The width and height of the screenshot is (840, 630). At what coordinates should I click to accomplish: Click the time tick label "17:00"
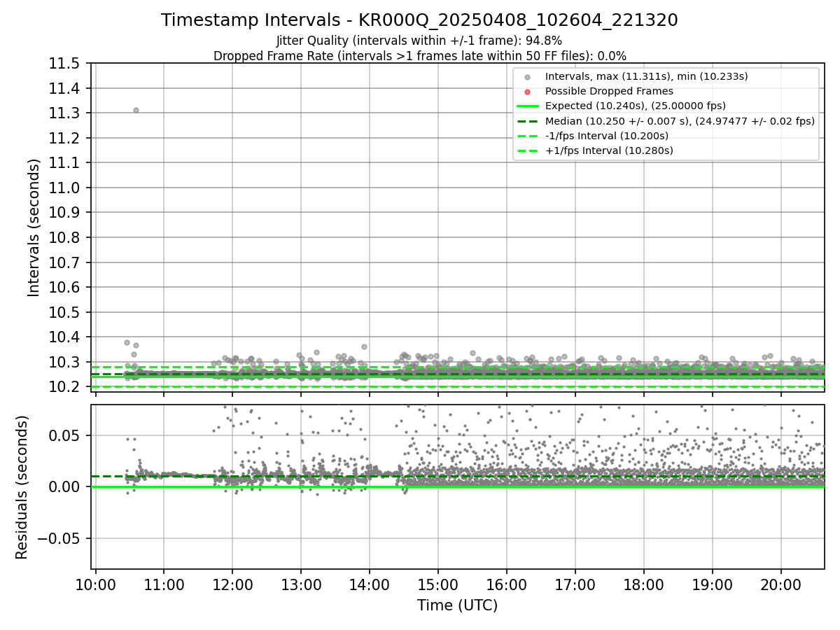(x=575, y=585)
